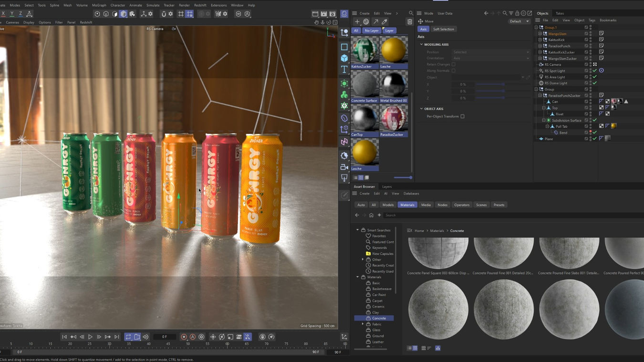Toggle the Plane object's enabled checkmark

(594, 139)
